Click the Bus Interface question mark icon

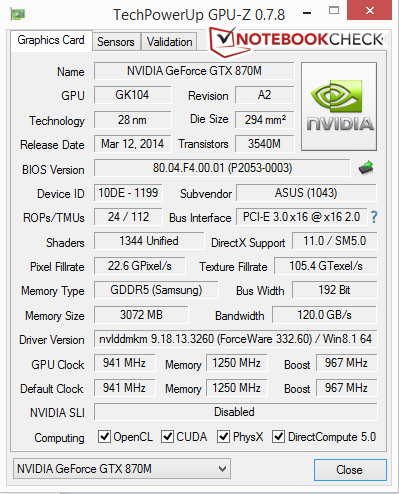pyautogui.click(x=374, y=217)
